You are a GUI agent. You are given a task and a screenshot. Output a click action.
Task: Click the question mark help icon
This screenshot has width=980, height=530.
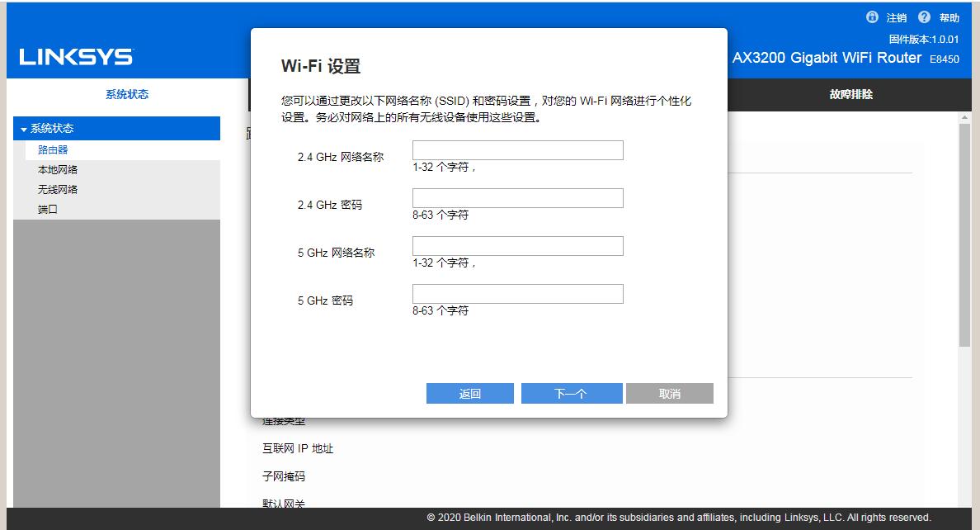point(923,17)
